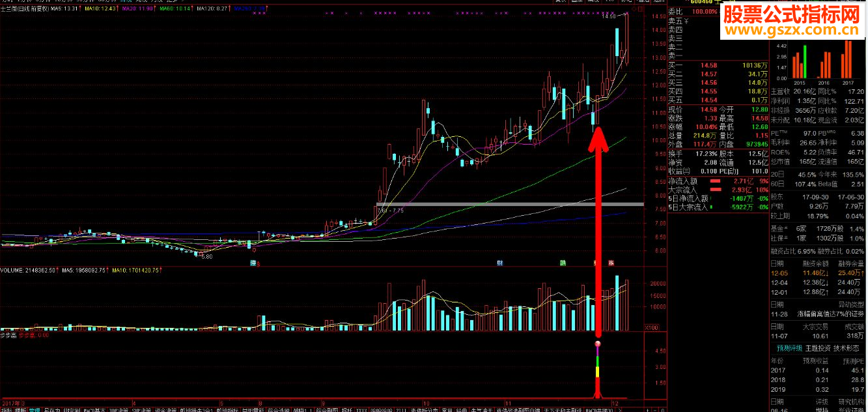Click the 卖一 ask row

click(x=718, y=55)
